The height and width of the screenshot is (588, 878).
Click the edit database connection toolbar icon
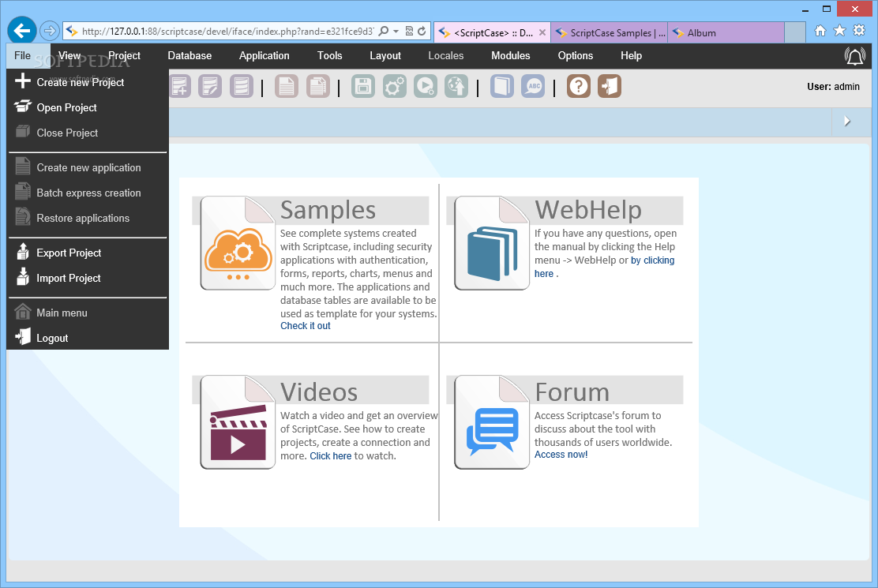point(210,86)
